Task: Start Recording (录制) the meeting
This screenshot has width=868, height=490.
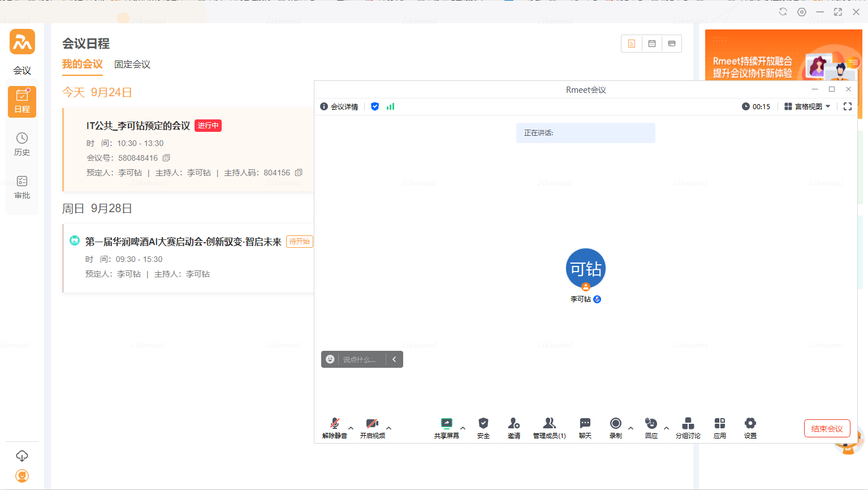Action: 615,427
